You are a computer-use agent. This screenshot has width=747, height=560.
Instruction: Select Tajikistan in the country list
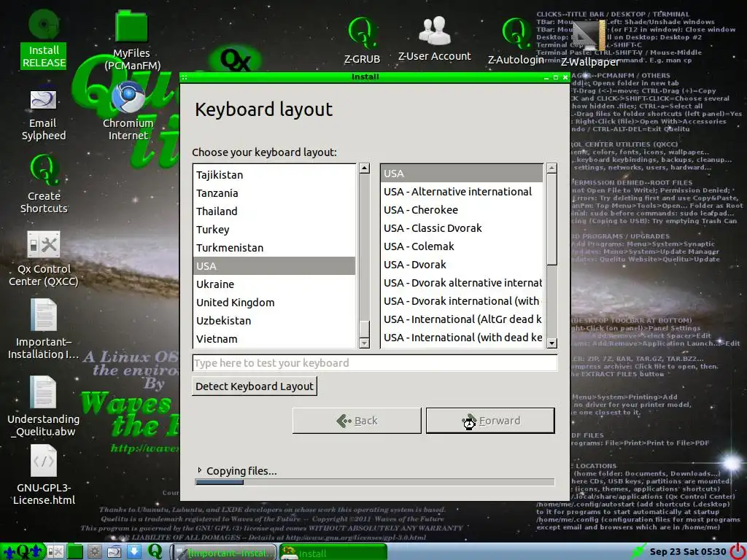(274, 175)
